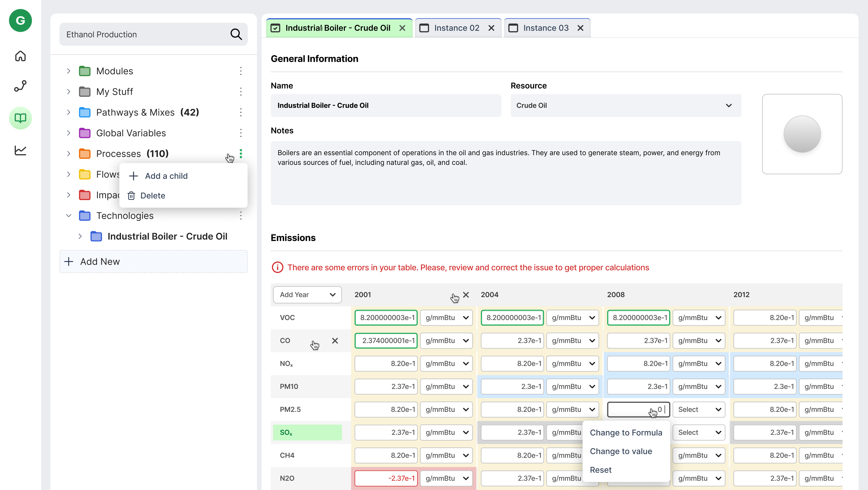The height and width of the screenshot is (490, 868).
Task: Switch to the Instance 03 tab
Action: coord(547,28)
